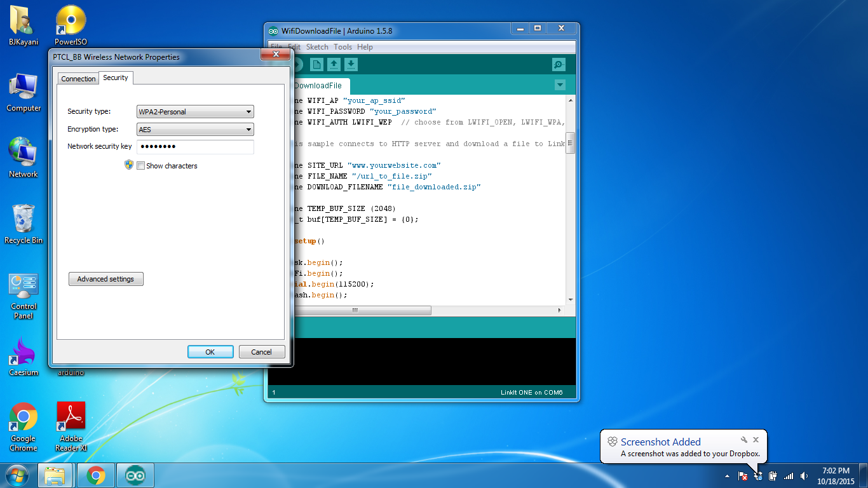Click in the Network security key field
Image resolution: width=868 pixels, height=488 pixels.
pos(195,147)
